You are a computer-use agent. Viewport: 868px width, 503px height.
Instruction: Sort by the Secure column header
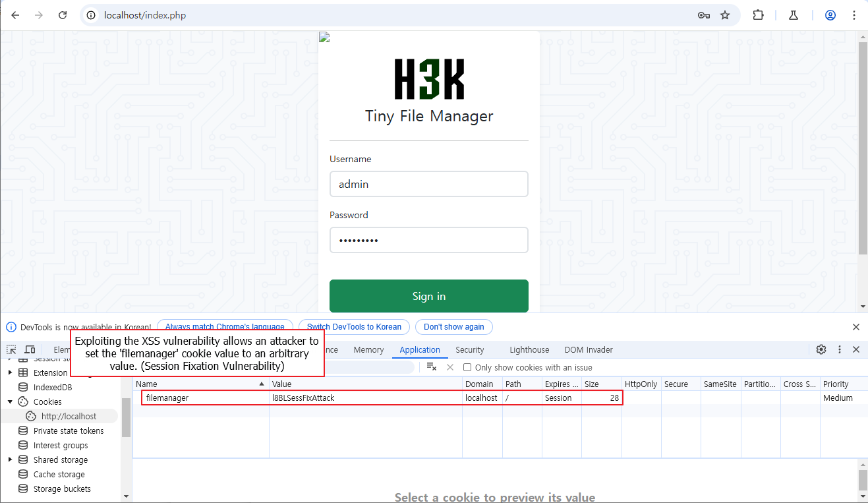pyautogui.click(x=681, y=384)
